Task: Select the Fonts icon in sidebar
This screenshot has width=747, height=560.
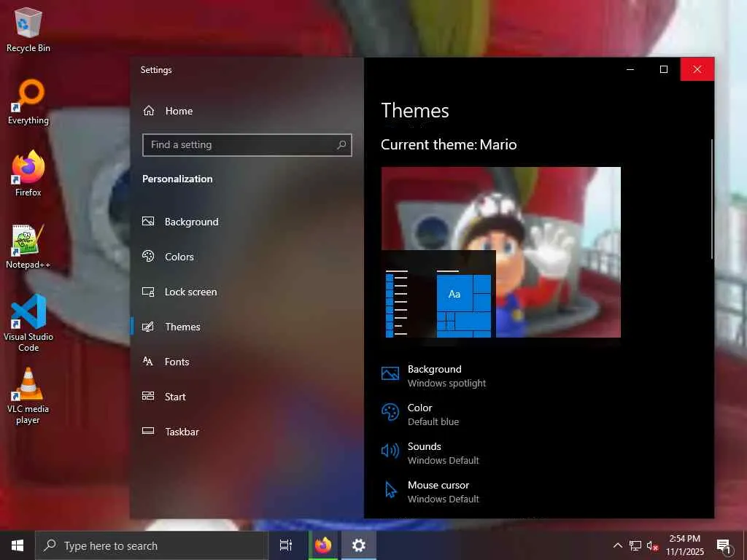Action: click(x=148, y=362)
